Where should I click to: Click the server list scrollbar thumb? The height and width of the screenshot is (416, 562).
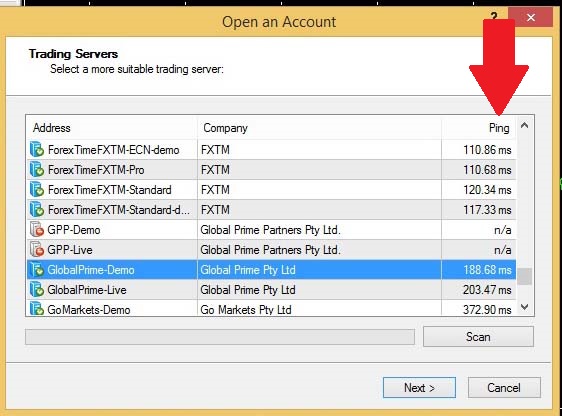[525, 277]
